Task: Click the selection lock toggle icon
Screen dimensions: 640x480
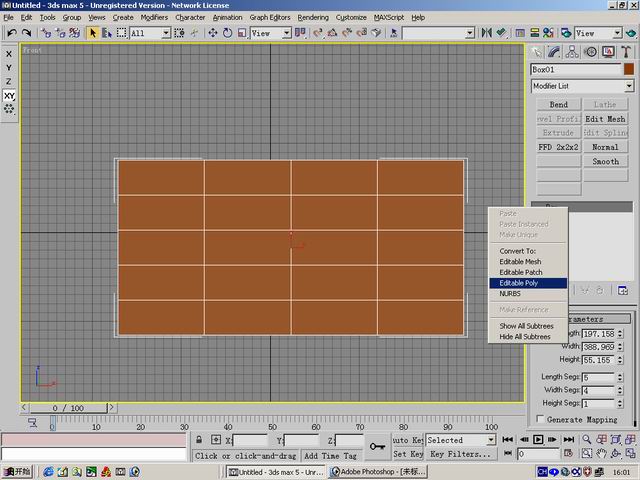Action: tap(200, 440)
